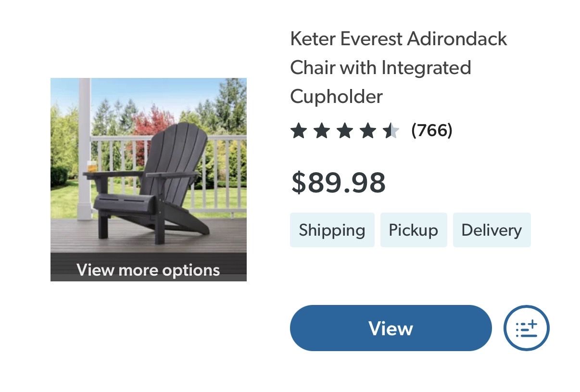The width and height of the screenshot is (580, 392).
Task: Click the drink glass on the chair armrest
Action: (x=91, y=166)
